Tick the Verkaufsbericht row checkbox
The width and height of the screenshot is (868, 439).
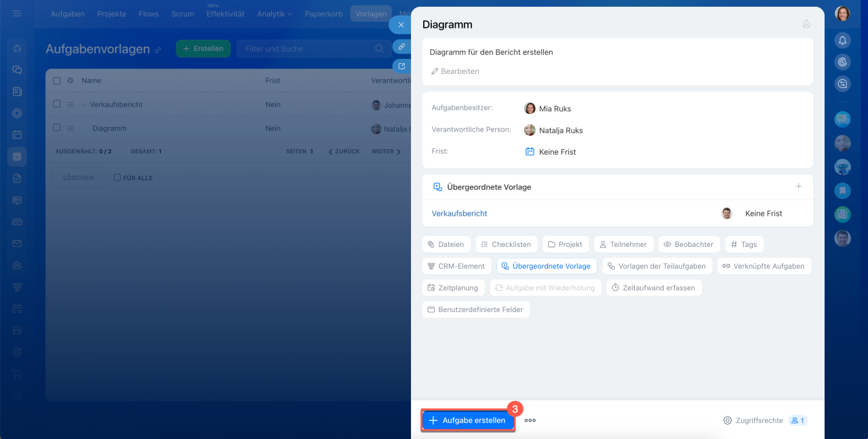[x=57, y=104]
